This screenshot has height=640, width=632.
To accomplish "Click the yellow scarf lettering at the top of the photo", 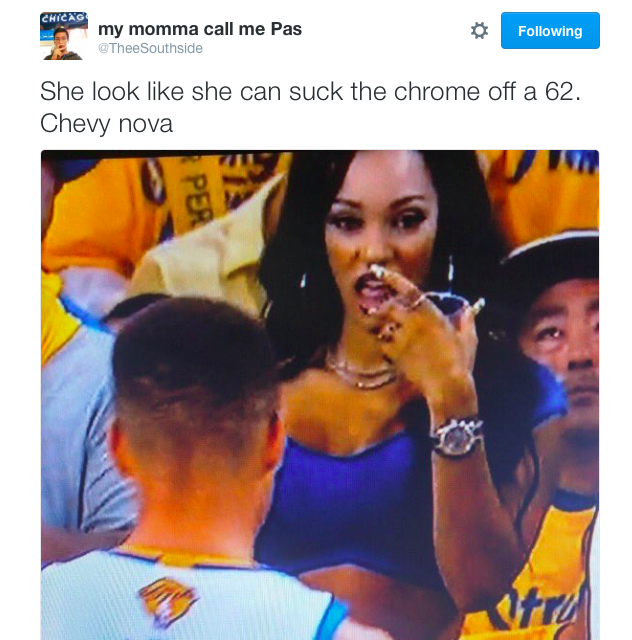I will coord(198,196).
